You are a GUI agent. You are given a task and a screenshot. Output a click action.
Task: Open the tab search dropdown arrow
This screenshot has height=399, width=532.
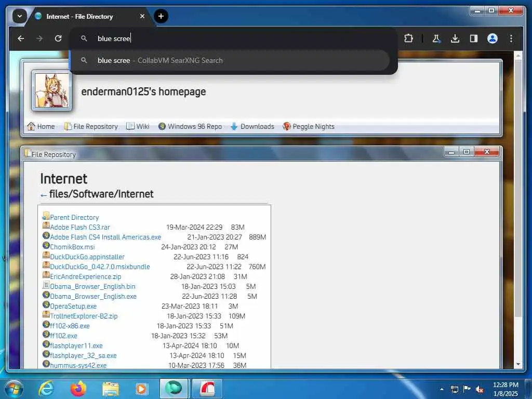coord(20,16)
